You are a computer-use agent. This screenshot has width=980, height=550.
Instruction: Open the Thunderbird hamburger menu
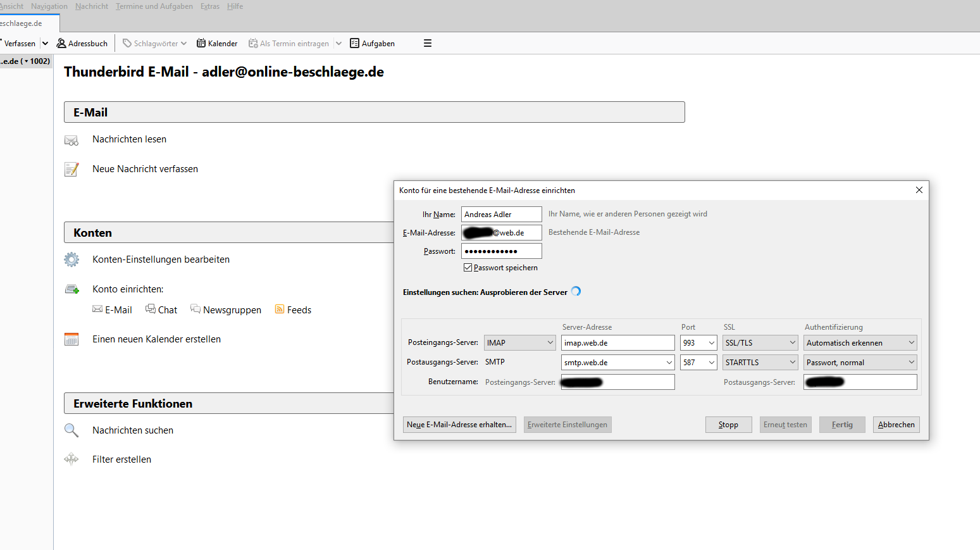428,43
